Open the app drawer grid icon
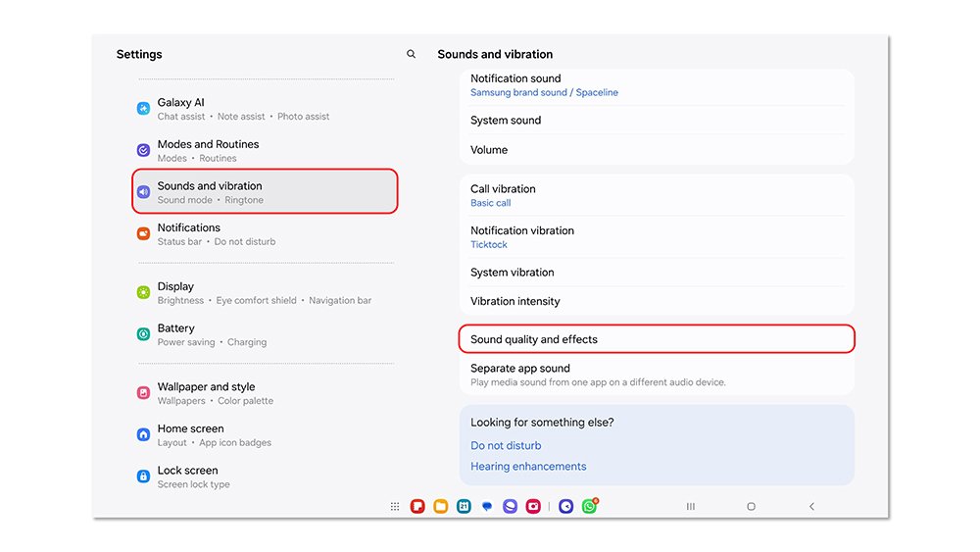The height and width of the screenshot is (552, 980). pyautogui.click(x=395, y=507)
